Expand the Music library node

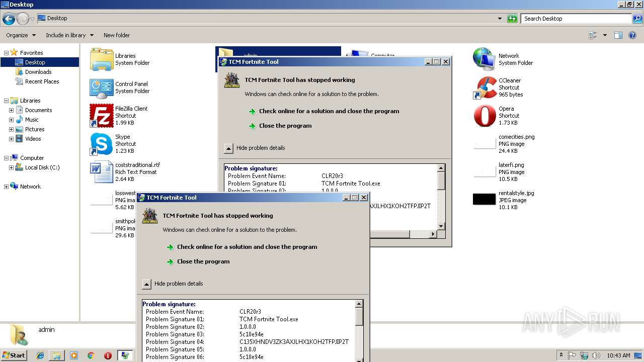pyautogui.click(x=11, y=120)
